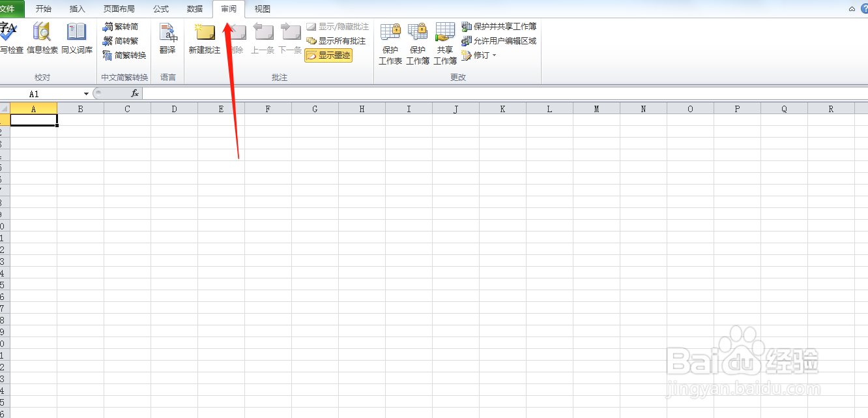Convert with 简转繁 button
The height and width of the screenshot is (418, 868).
click(x=121, y=41)
